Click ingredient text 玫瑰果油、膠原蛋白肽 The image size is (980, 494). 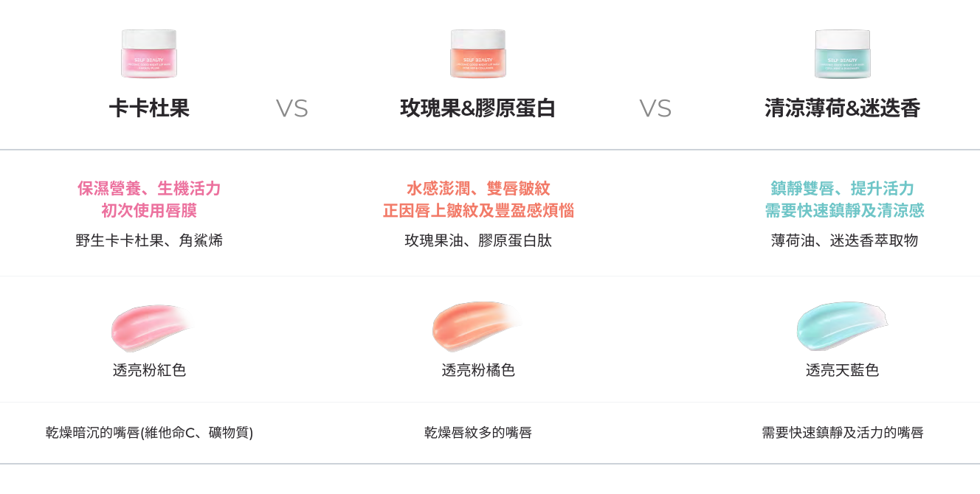tap(478, 240)
